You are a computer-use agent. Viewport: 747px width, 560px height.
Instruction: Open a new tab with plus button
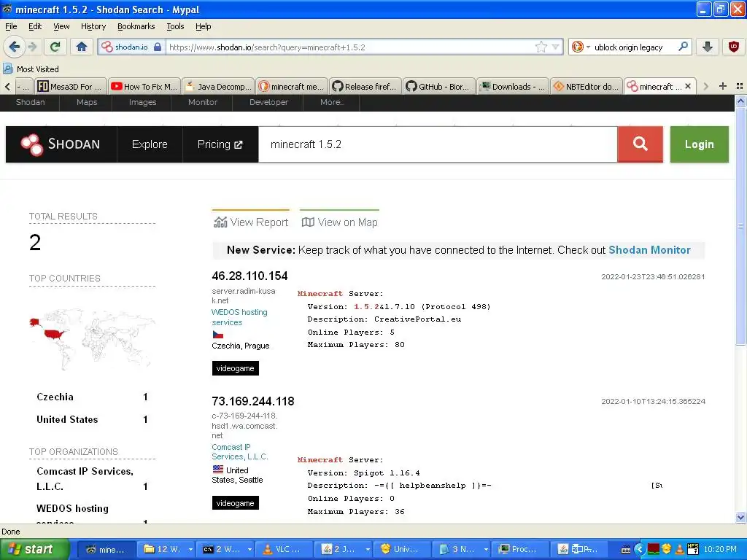point(723,86)
